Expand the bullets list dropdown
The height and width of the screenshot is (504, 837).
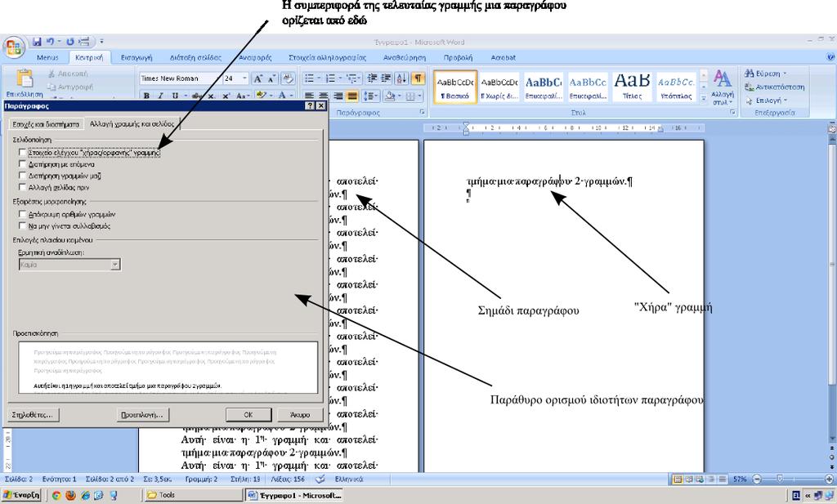tap(319, 78)
